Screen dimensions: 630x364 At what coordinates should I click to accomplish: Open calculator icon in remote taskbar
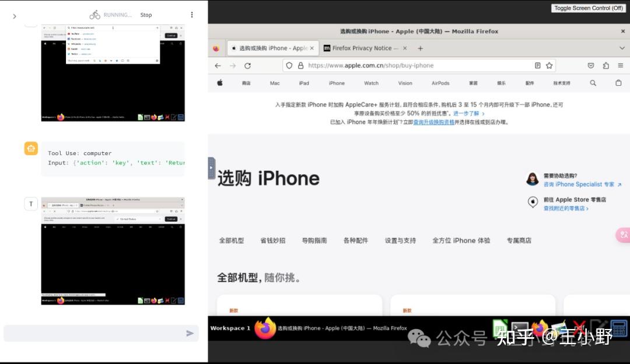619,328
